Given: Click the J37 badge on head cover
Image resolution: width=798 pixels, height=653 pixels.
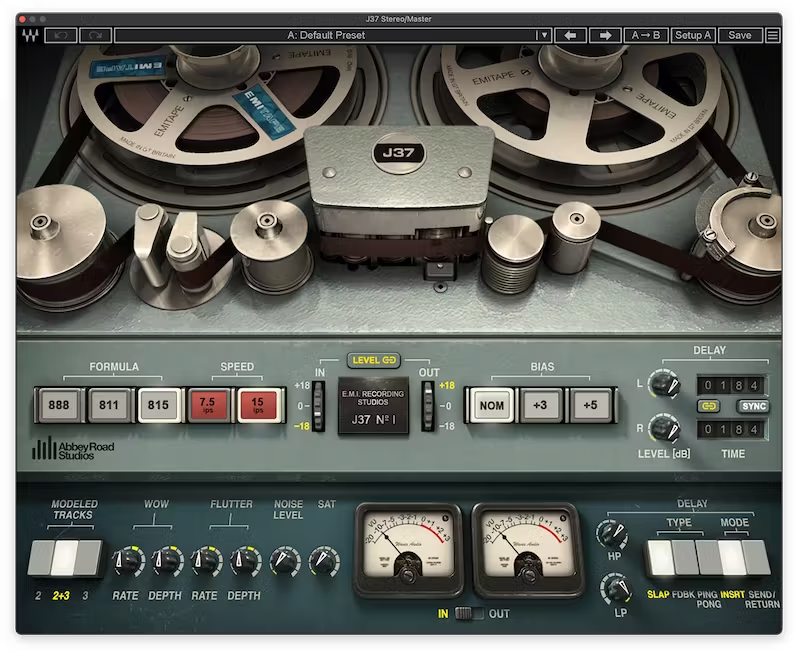Looking at the screenshot, I should coord(398,153).
